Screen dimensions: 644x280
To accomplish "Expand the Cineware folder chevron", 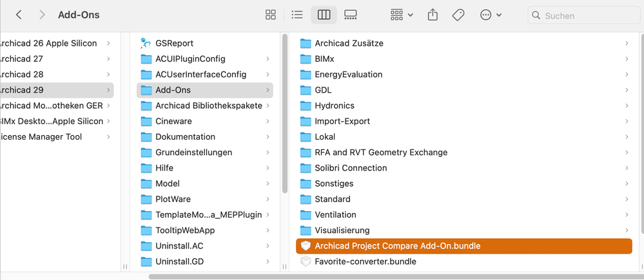I will (x=268, y=121).
